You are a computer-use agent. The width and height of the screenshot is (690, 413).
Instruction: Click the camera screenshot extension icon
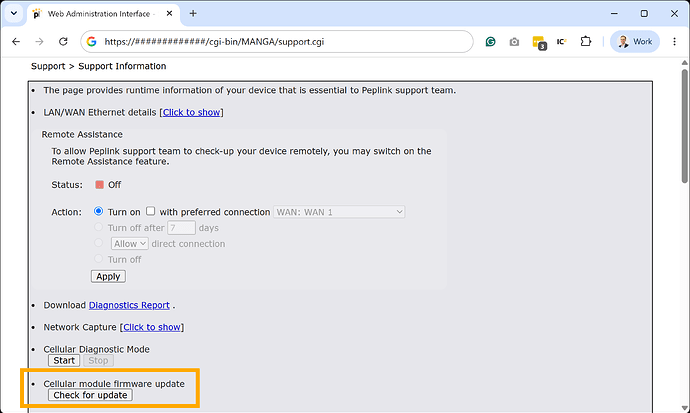pos(514,42)
